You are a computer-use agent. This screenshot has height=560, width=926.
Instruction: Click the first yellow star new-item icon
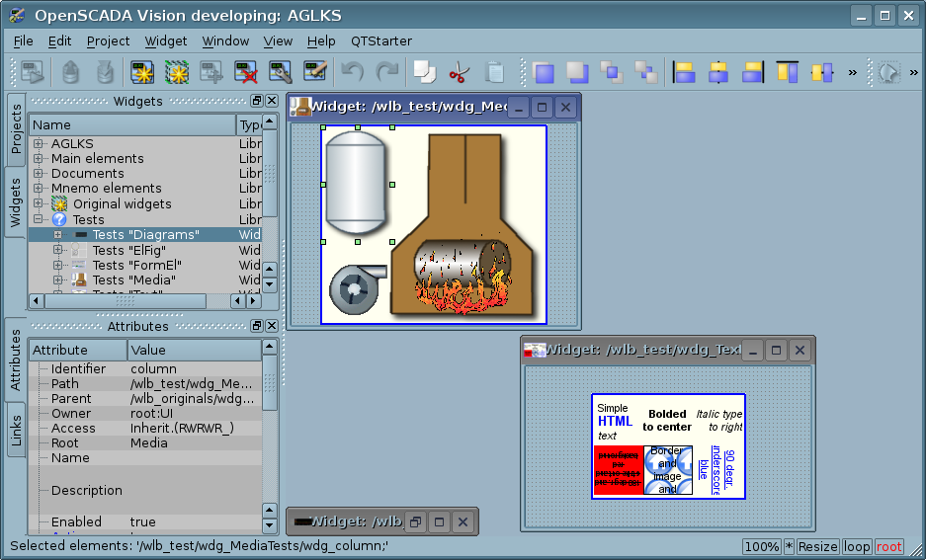[x=142, y=72]
